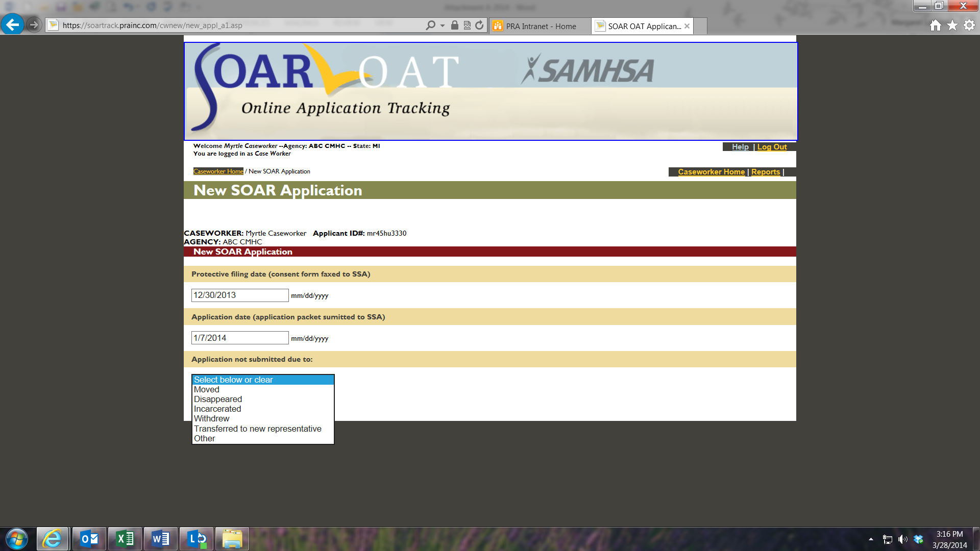Open Excel from the taskbar
Viewport: 980px width, 551px height.
(x=125, y=539)
